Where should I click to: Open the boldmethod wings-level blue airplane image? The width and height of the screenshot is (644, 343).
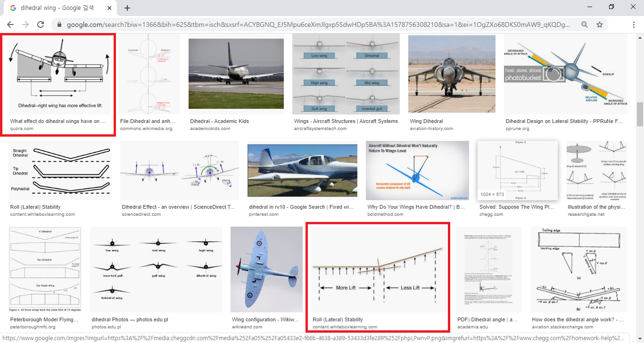(417, 171)
